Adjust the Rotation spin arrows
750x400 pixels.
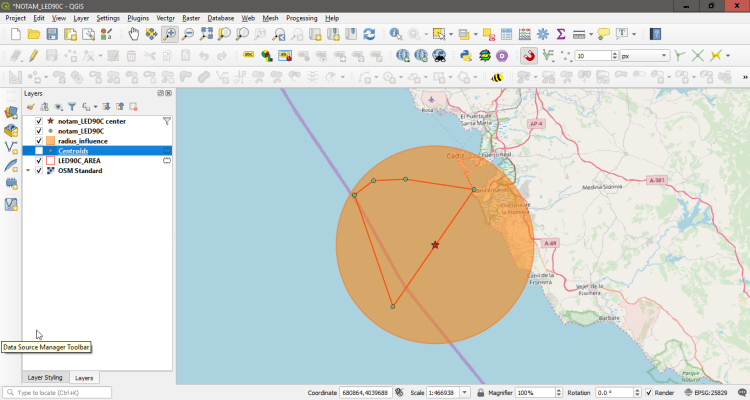tap(637, 392)
